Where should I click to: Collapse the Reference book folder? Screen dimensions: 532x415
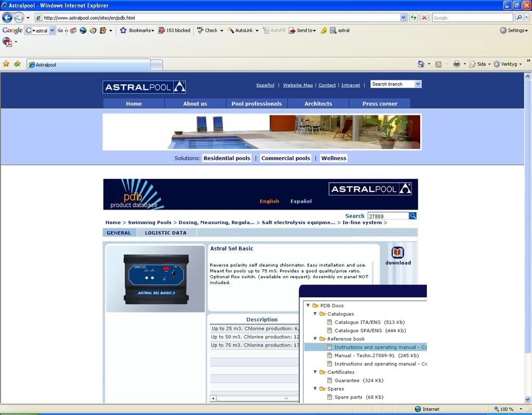315,339
